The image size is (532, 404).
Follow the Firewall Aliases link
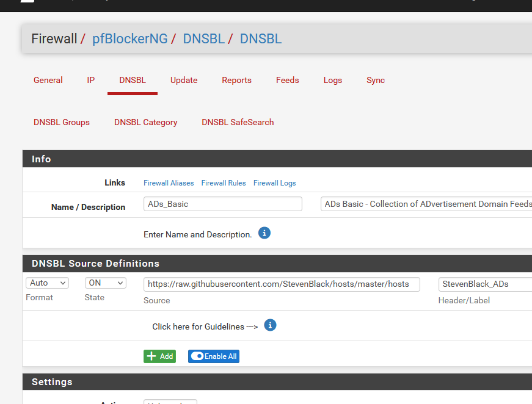click(169, 183)
